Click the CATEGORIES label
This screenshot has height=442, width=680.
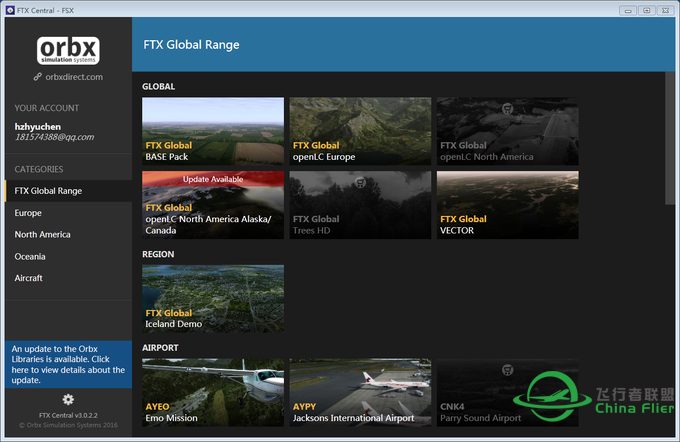[39, 169]
